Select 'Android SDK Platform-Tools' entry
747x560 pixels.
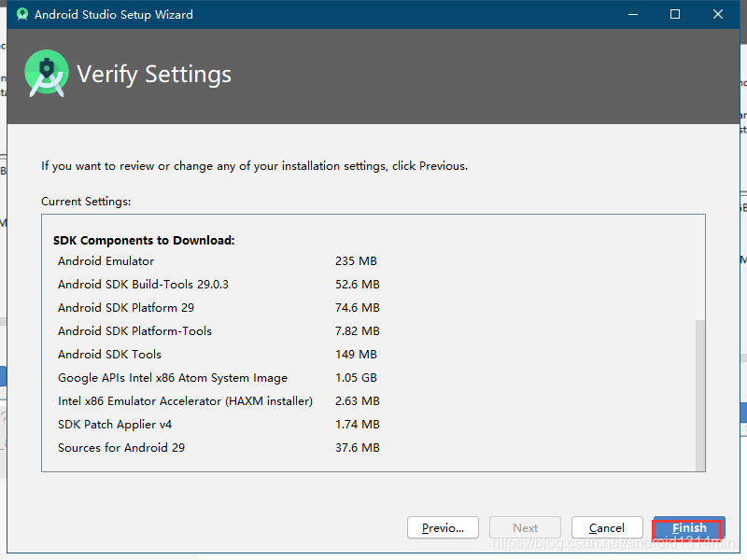click(x=134, y=331)
